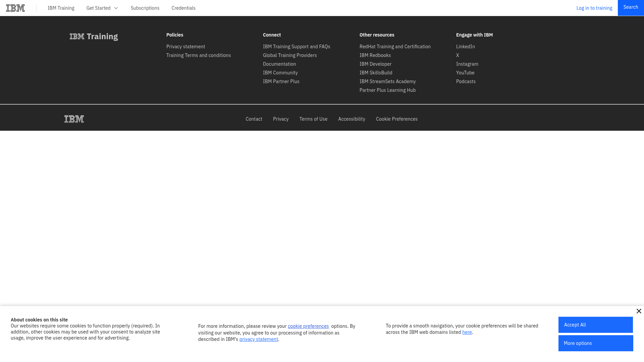Accept All cookies
The height and width of the screenshot is (362, 644).
(x=595, y=325)
